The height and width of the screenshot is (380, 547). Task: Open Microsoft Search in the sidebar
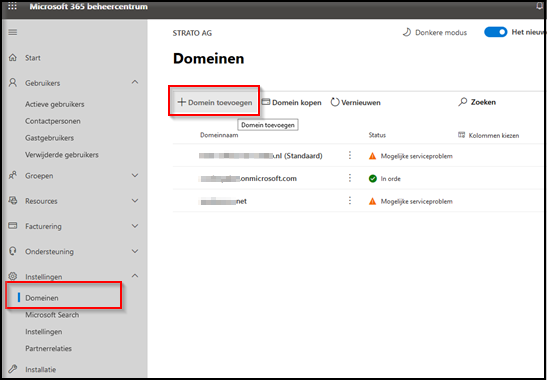pyautogui.click(x=52, y=315)
